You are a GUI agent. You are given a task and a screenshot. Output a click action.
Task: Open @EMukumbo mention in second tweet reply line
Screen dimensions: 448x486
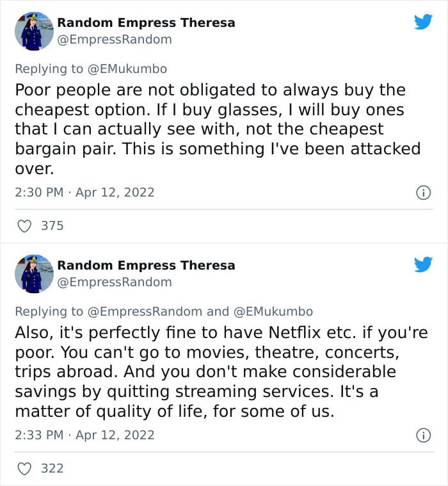(273, 311)
